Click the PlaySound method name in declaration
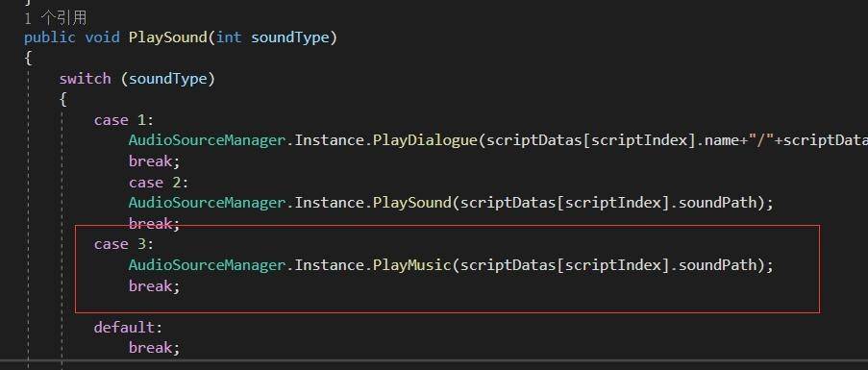This screenshot has height=370, width=868. point(167,37)
